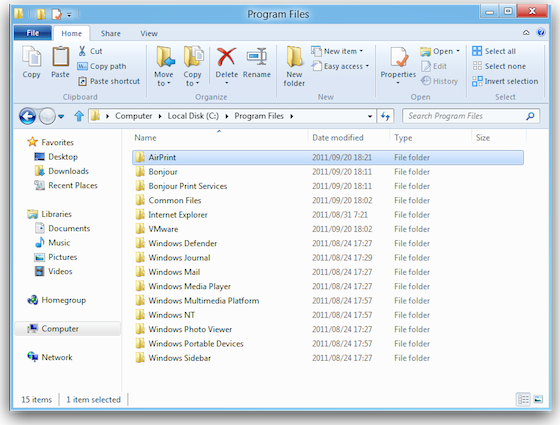The width and height of the screenshot is (560, 425).
Task: Go up one level with Up arrow
Action: click(x=79, y=116)
